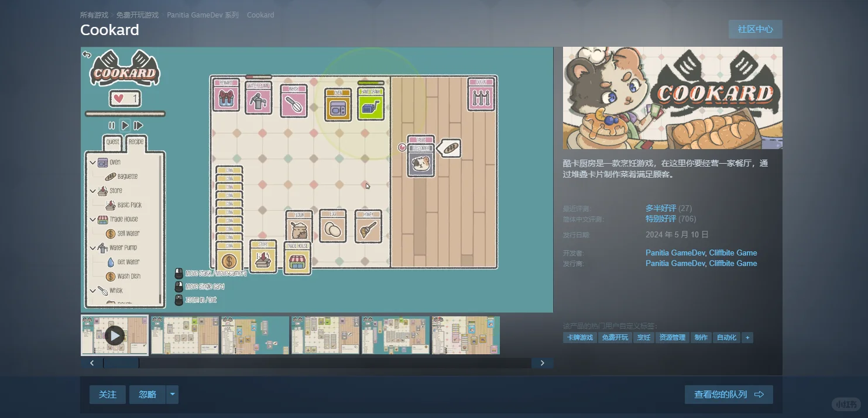868x418 pixels.
Task: Click the 忽略 ignore button
Action: [147, 395]
